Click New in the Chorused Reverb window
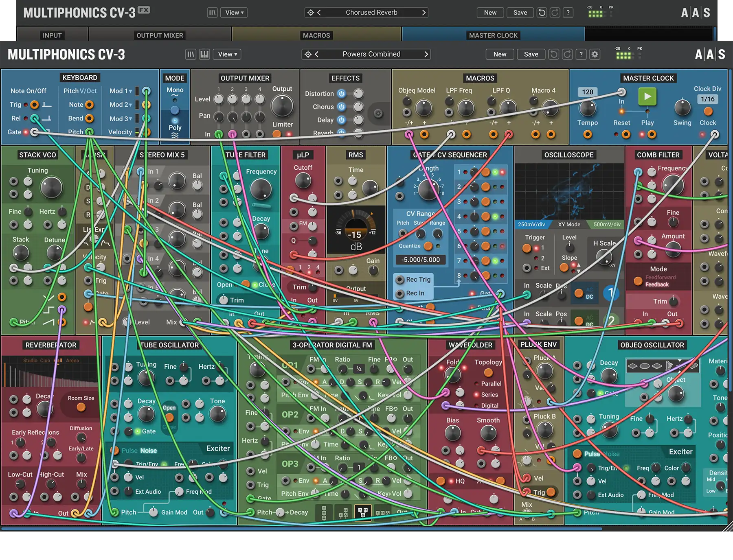733x560 pixels. tap(490, 13)
